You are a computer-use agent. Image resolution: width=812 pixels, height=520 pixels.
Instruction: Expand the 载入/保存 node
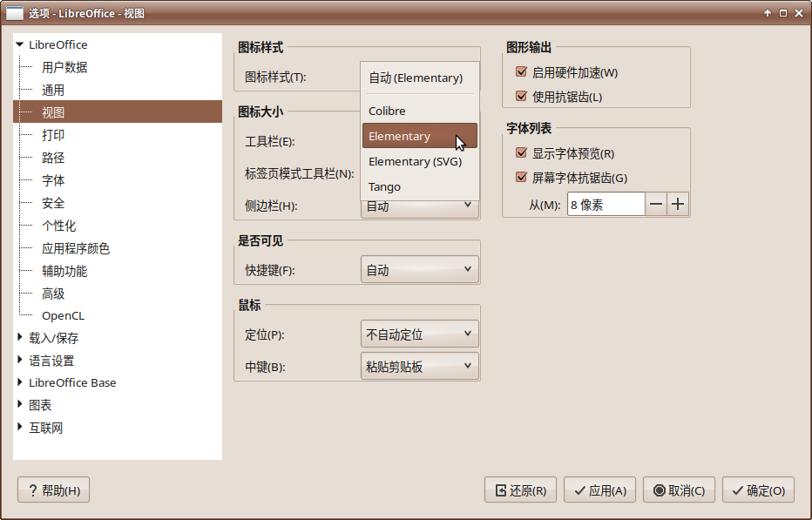coord(20,337)
